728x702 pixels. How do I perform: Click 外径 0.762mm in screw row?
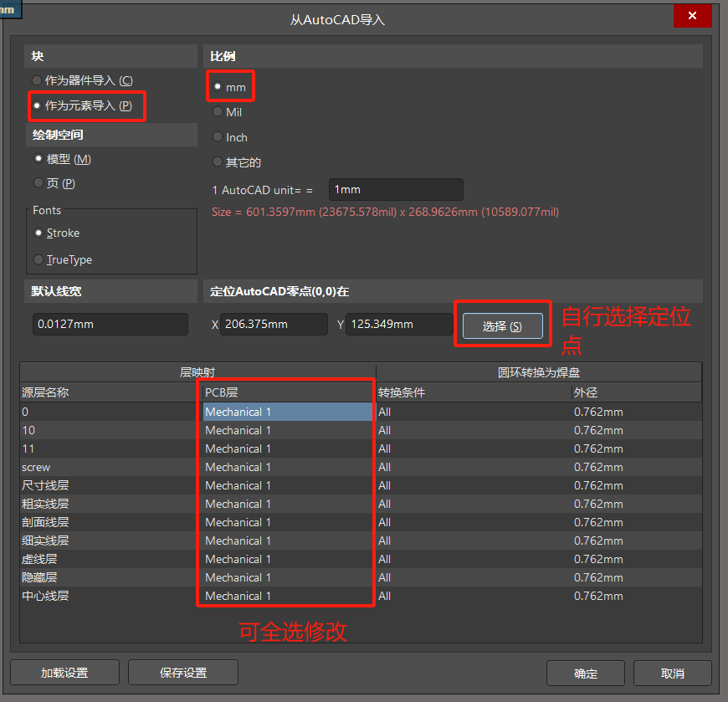tap(598, 467)
